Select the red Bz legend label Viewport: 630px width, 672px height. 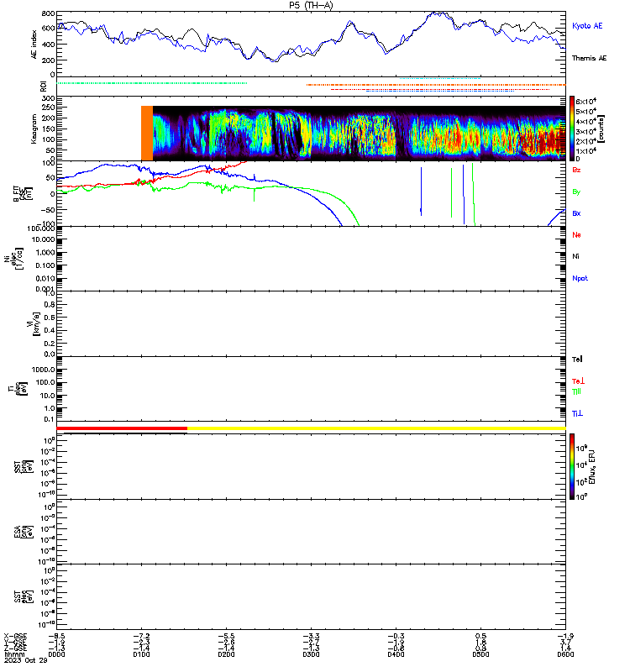pos(576,171)
